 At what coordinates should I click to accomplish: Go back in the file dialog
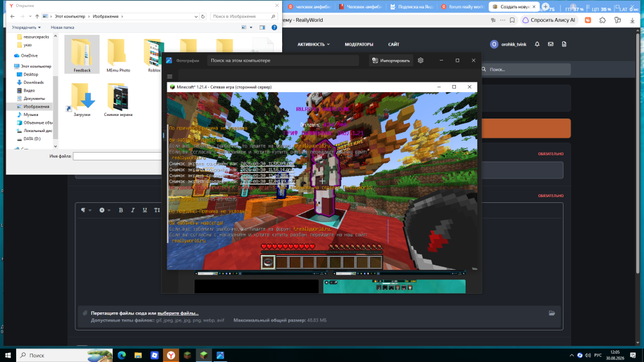click(x=12, y=17)
